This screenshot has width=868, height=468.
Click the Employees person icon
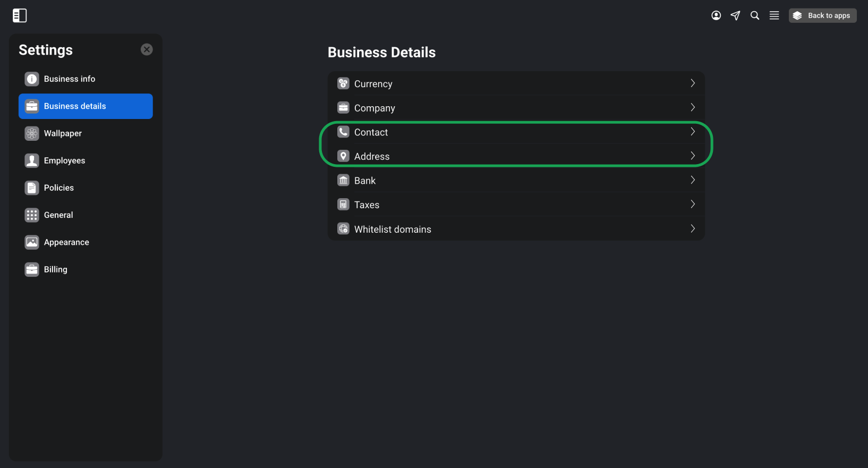click(32, 160)
